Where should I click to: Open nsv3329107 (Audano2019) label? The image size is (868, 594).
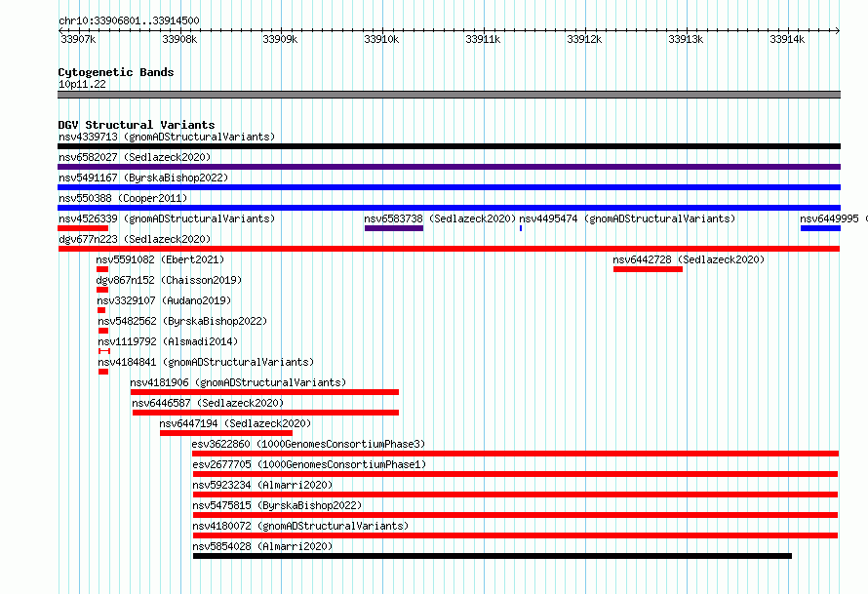tap(164, 300)
